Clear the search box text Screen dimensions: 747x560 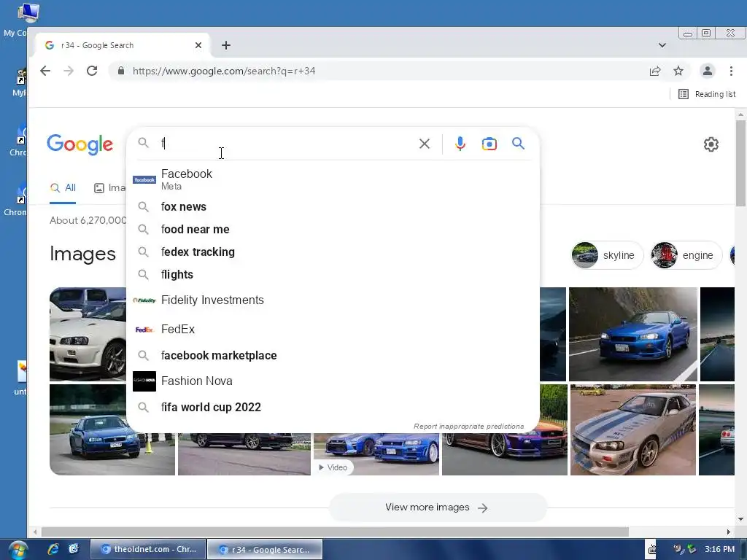(x=424, y=144)
